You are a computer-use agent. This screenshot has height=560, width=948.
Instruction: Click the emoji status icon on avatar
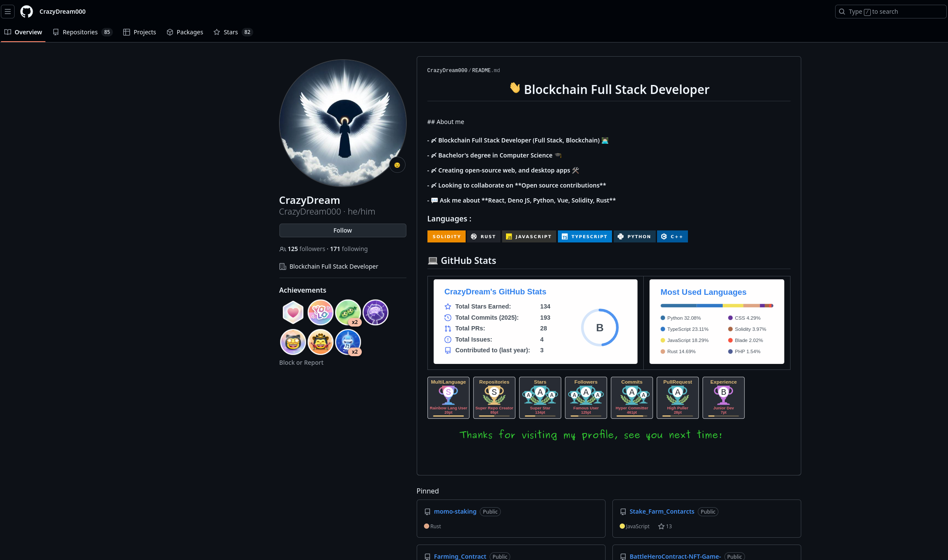click(x=397, y=165)
